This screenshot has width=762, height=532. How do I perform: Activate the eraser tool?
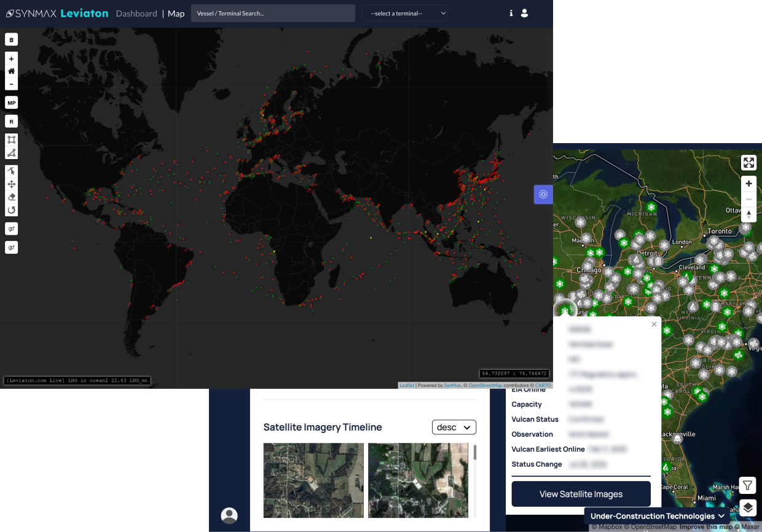(11, 197)
